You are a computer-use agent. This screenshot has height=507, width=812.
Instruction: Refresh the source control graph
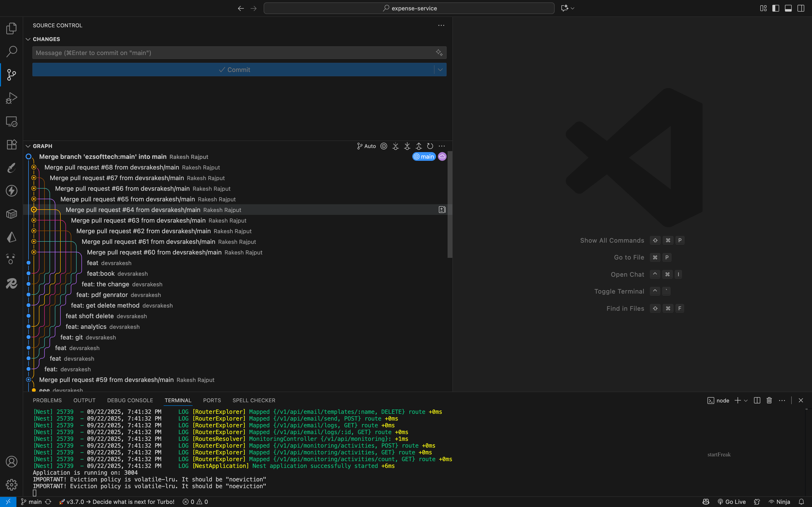tap(430, 146)
